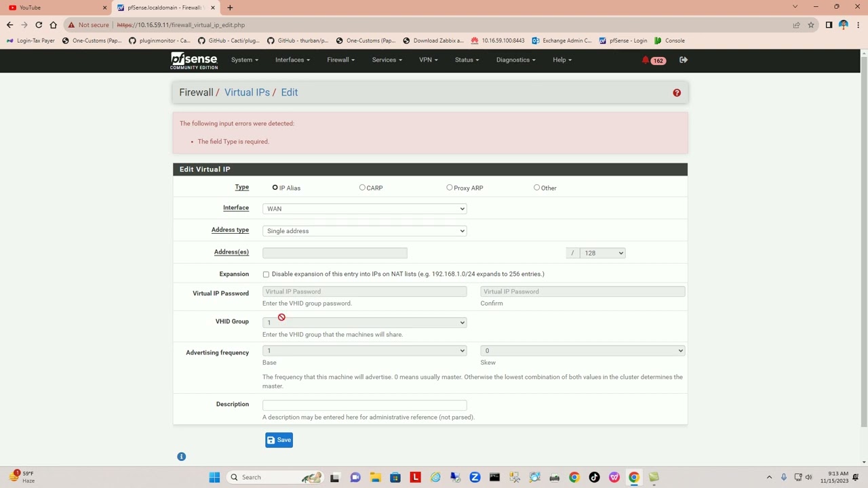The width and height of the screenshot is (868, 488).
Task: Open TikTok app in taskbar
Action: pos(594,477)
